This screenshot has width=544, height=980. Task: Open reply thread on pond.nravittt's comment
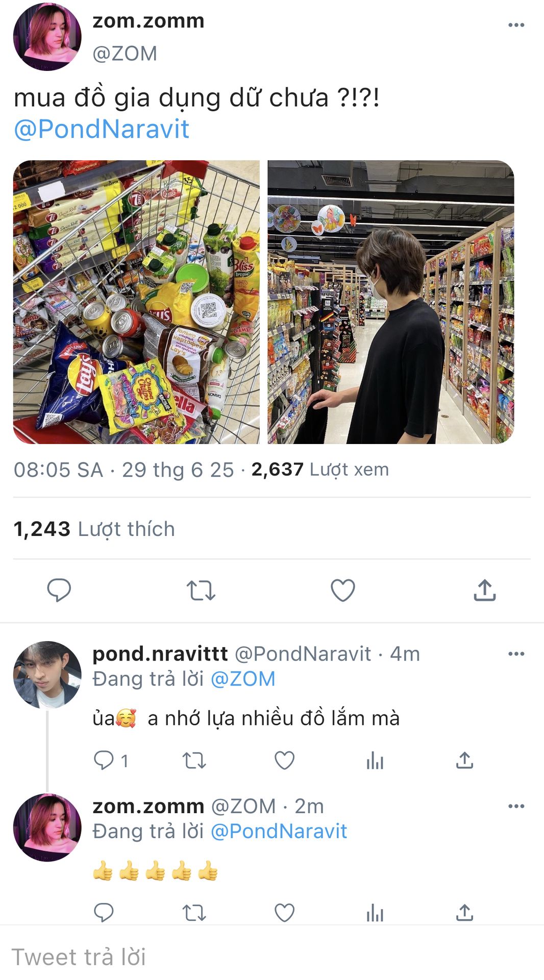pos(111,761)
